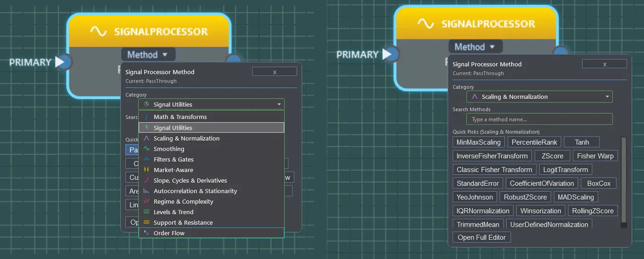Click the Levels & Trend lines icon
The image size is (644, 259).
(146, 212)
